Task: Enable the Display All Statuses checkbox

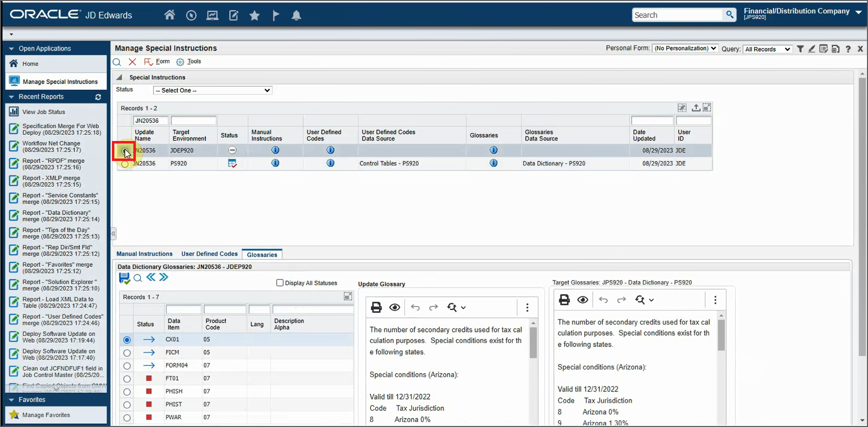Action: coord(280,283)
